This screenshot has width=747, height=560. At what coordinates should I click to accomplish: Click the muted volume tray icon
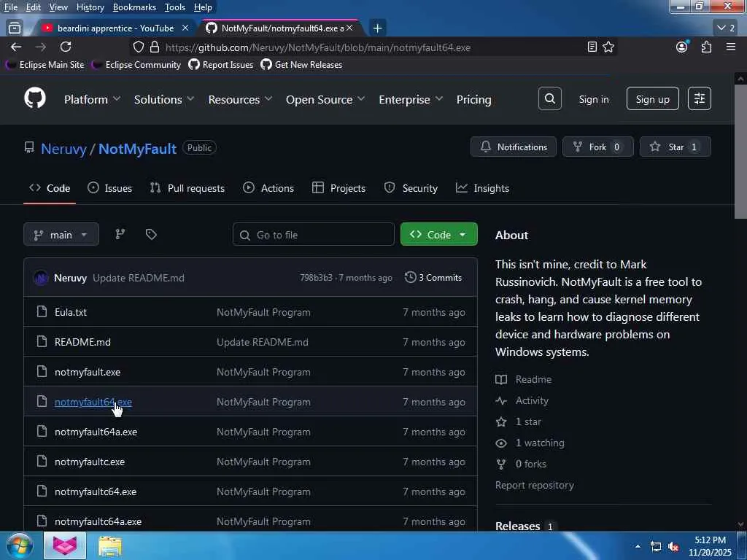pyautogui.click(x=673, y=547)
